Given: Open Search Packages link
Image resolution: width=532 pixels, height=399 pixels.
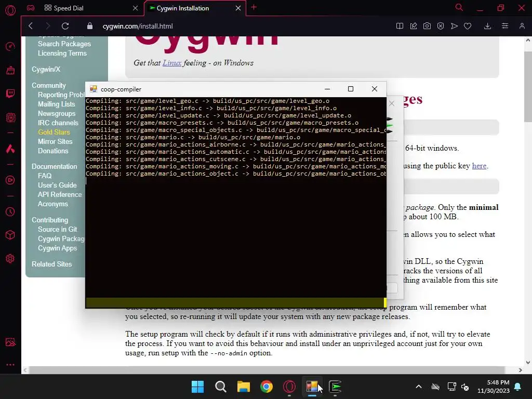Looking at the screenshot, I should coord(64,44).
